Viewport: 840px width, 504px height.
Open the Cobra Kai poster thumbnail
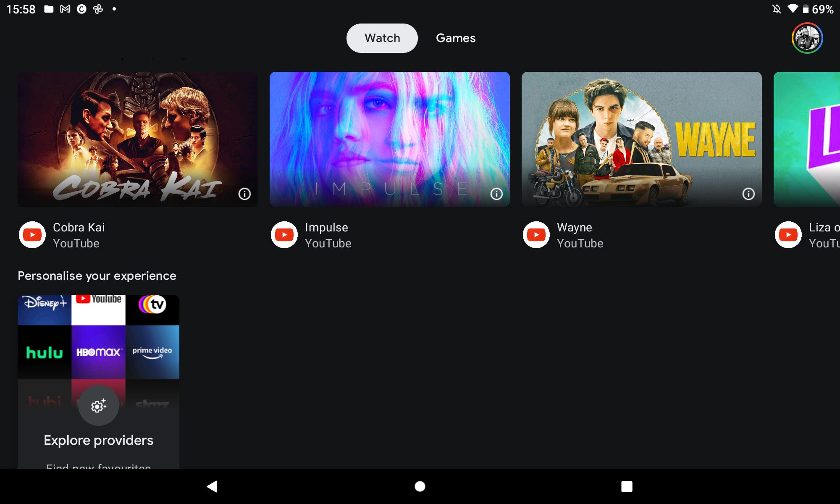coord(138,139)
